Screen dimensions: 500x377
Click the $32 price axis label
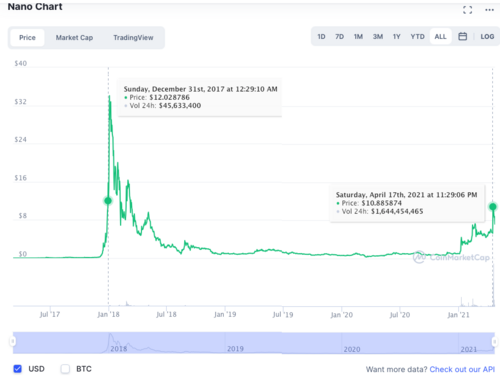(x=20, y=102)
